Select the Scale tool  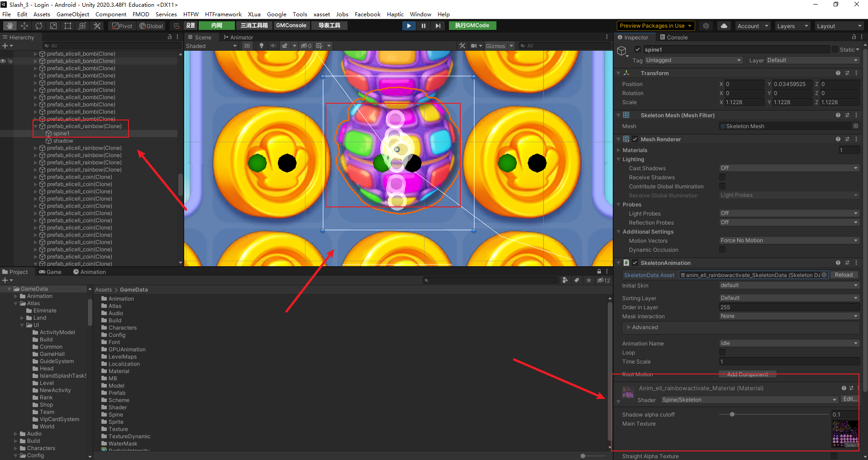tap(53, 26)
